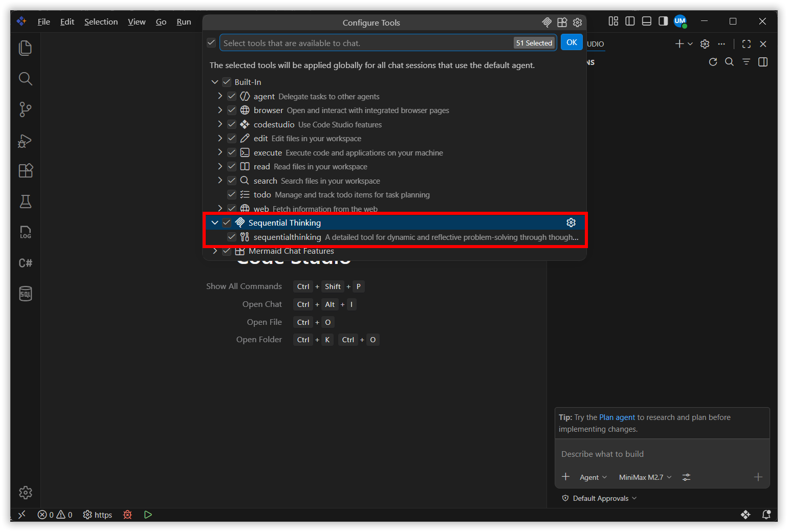The image size is (788, 532).
Task: Confirm tool selection with OK button
Action: click(572, 42)
